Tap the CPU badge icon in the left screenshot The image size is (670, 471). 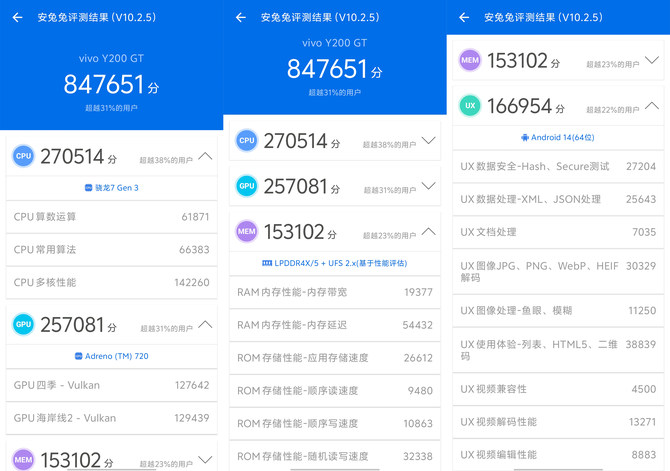coord(23,156)
